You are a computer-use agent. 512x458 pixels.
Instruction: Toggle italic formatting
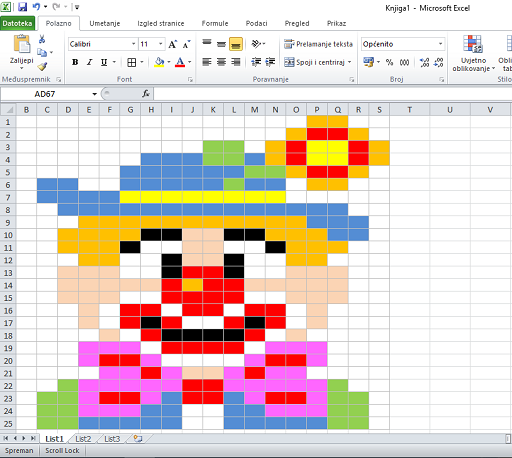click(89, 62)
